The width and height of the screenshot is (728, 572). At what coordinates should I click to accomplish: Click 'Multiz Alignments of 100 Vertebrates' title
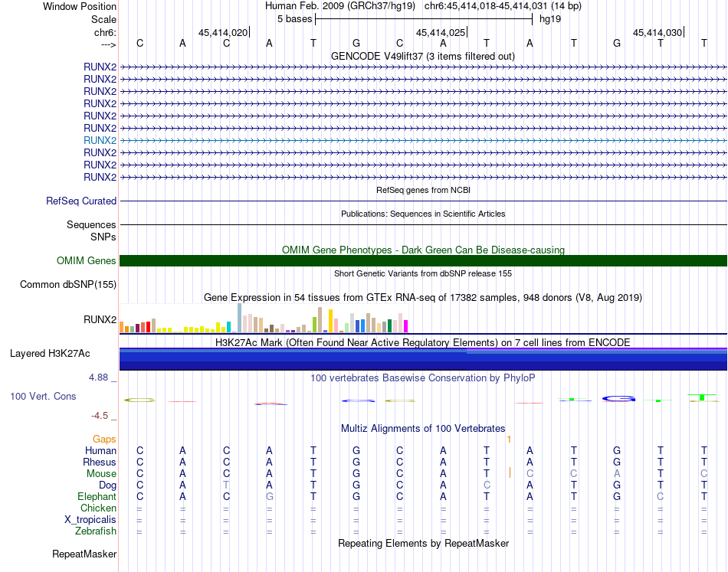point(423,429)
